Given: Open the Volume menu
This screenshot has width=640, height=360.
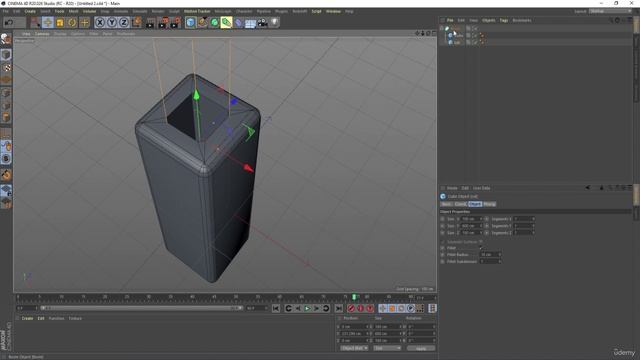Looking at the screenshot, I should tap(89, 11).
